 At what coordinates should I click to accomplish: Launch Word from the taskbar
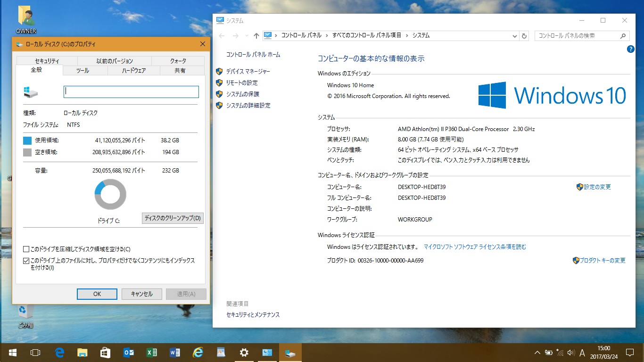[175, 352]
